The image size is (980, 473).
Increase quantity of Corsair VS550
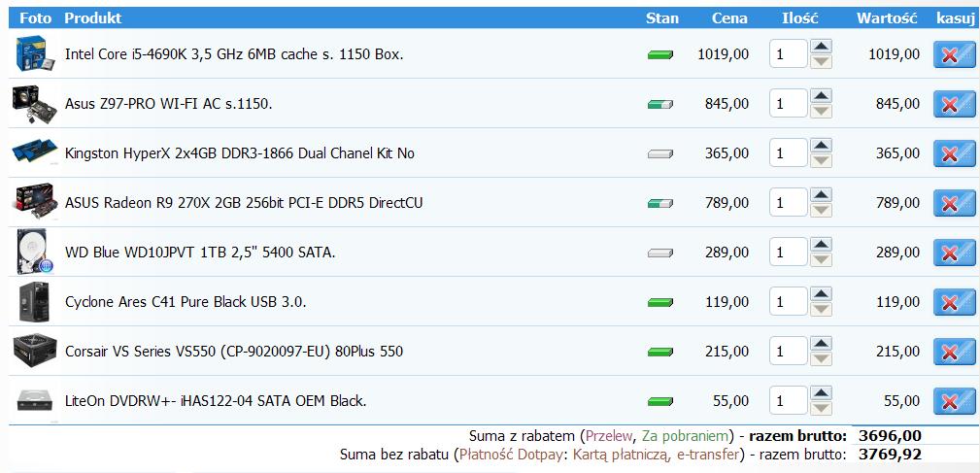click(x=821, y=343)
